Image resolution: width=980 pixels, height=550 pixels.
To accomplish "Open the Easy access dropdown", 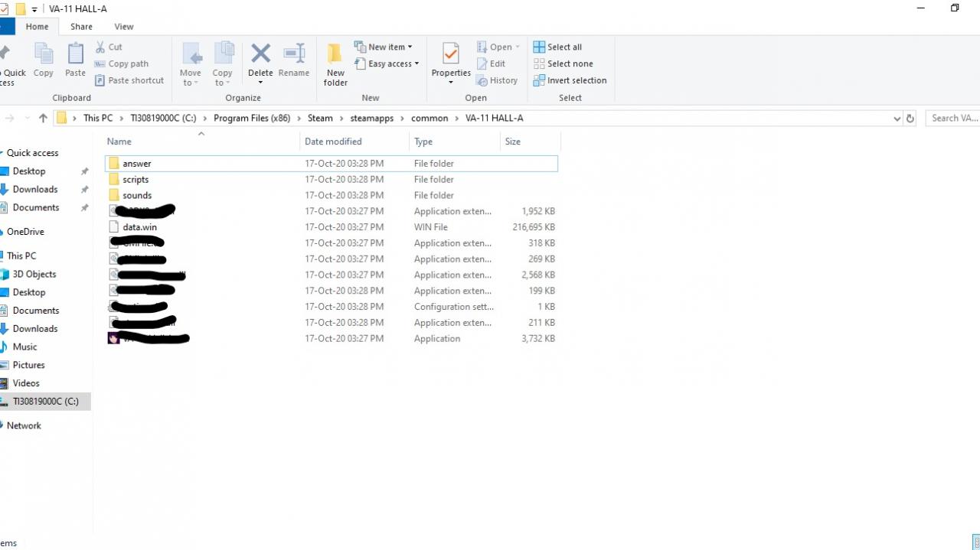I will 387,64.
